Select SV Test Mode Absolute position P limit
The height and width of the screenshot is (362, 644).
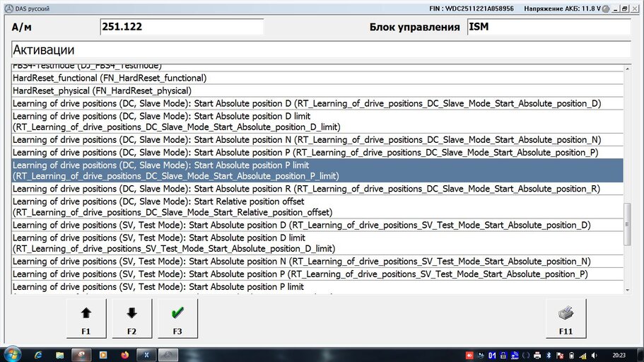coord(317,288)
